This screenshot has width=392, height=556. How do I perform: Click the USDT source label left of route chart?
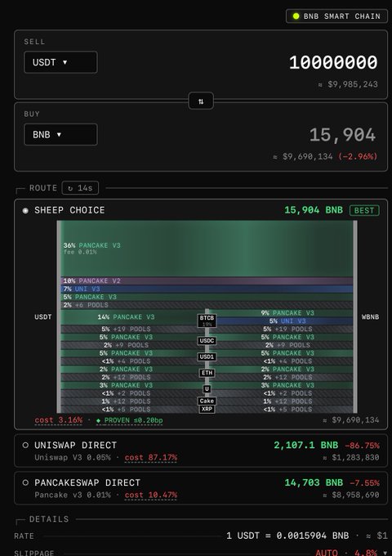point(42,317)
